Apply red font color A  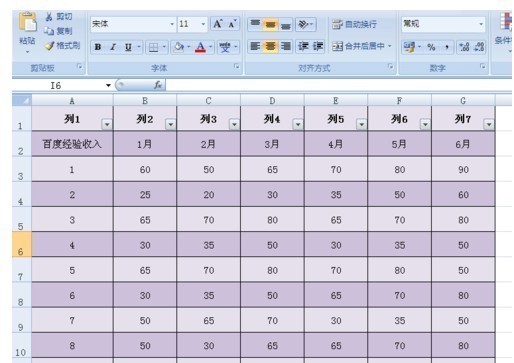[x=200, y=47]
